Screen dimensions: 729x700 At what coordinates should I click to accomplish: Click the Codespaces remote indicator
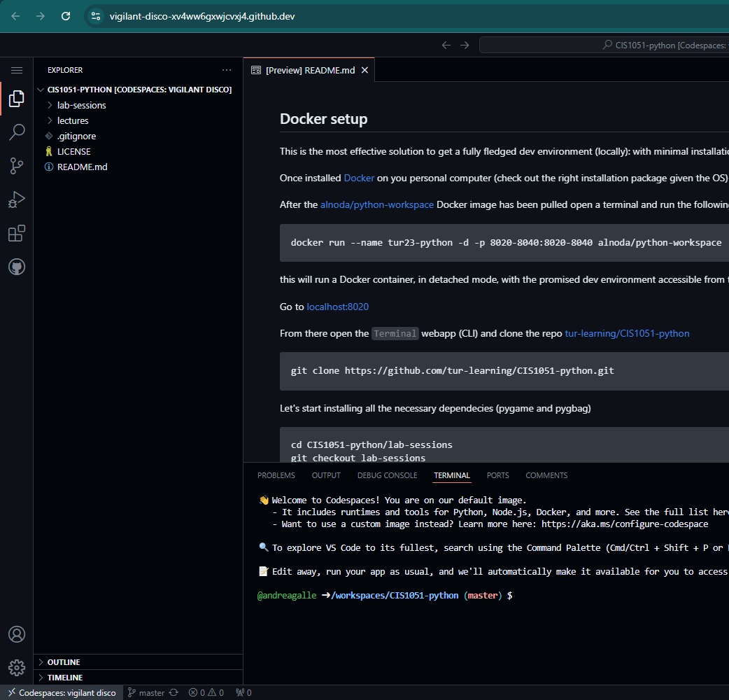tap(62, 692)
